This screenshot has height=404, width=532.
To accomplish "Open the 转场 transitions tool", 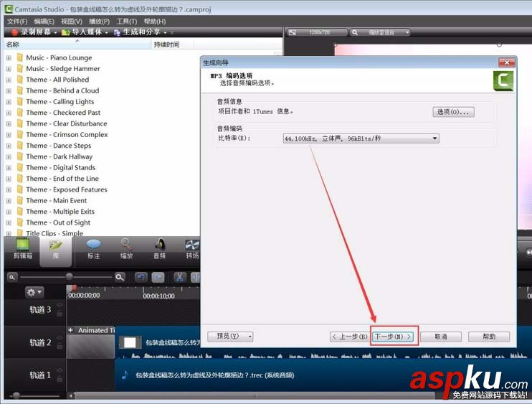I will [192, 250].
